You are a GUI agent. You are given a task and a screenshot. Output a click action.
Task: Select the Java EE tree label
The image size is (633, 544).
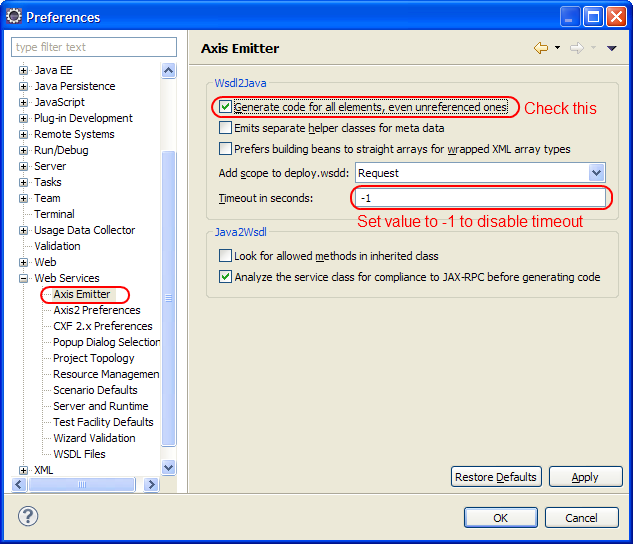click(53, 70)
